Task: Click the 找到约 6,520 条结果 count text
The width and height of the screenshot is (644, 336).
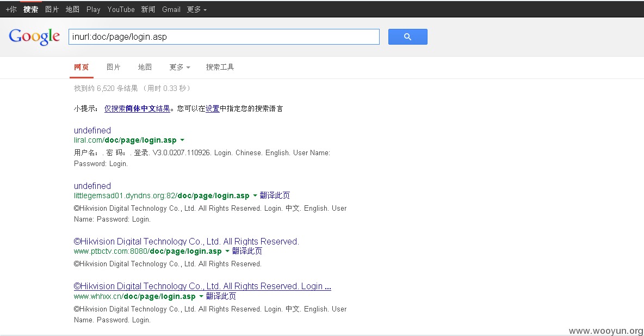Action: pyautogui.click(x=106, y=88)
